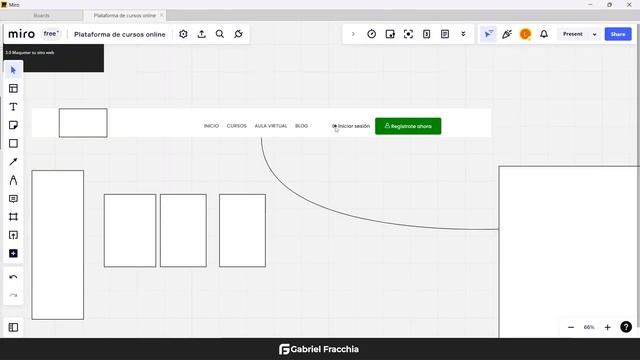
Task: Redo the last action
Action: pyautogui.click(x=13, y=295)
